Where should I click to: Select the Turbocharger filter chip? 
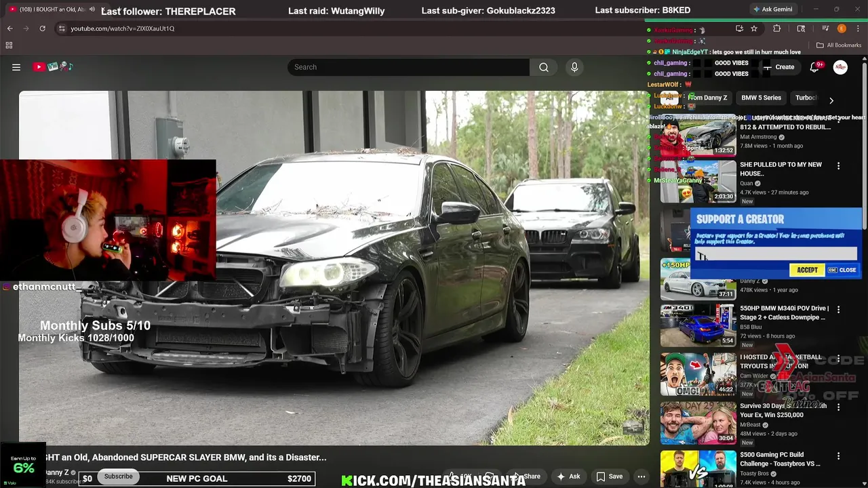click(806, 98)
